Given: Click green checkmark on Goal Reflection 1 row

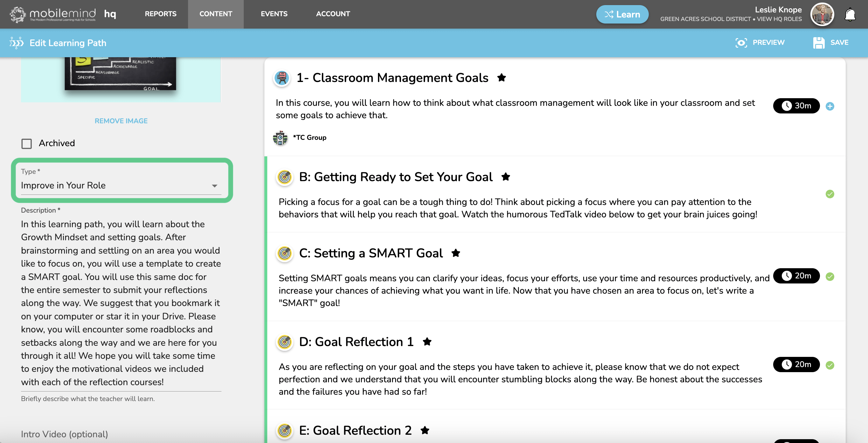Looking at the screenshot, I should coord(829,365).
